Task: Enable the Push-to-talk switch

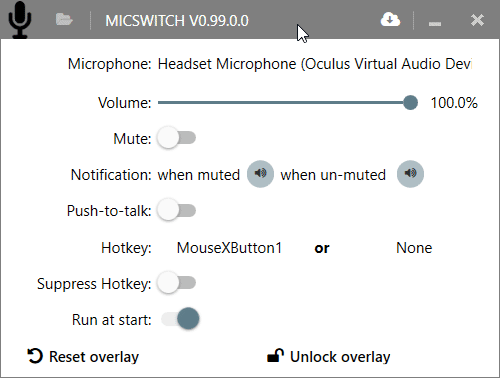Action: tap(177, 210)
